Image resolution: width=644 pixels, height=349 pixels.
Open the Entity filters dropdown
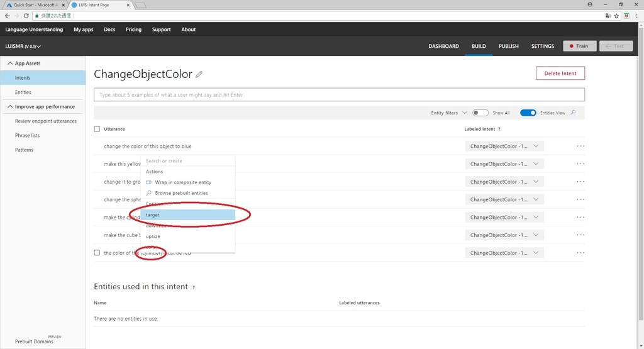(449, 113)
